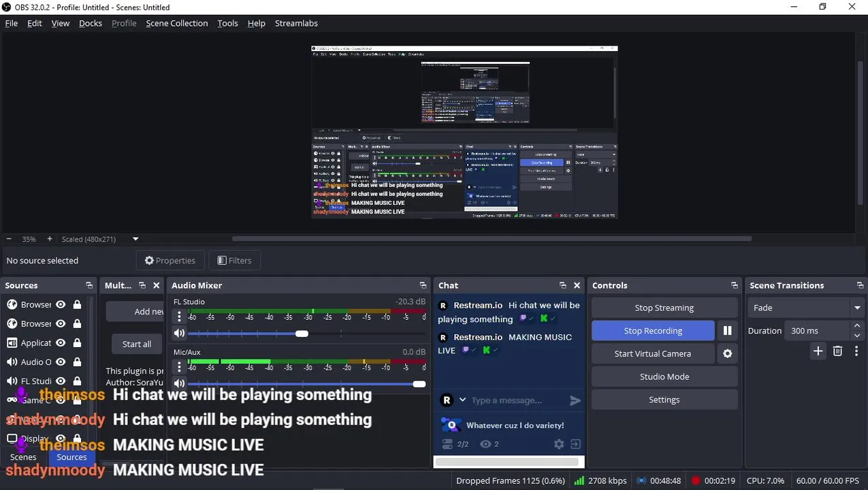Mute the Mic/Aux mixer channel

(179, 384)
